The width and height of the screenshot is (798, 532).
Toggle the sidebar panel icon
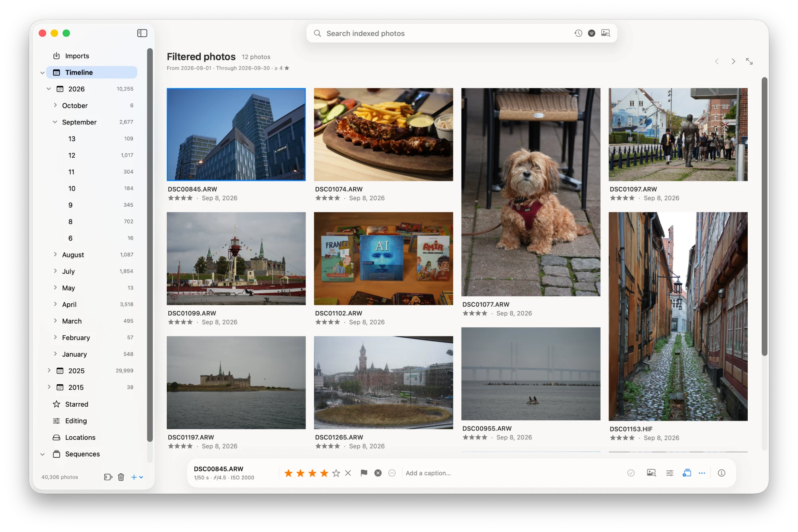[x=142, y=33]
